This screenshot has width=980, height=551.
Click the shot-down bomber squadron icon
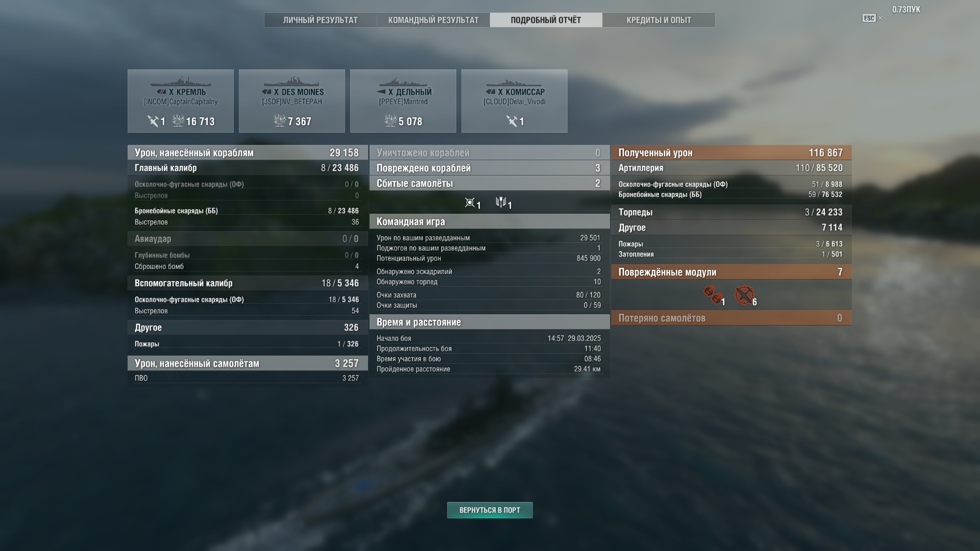[x=501, y=203]
